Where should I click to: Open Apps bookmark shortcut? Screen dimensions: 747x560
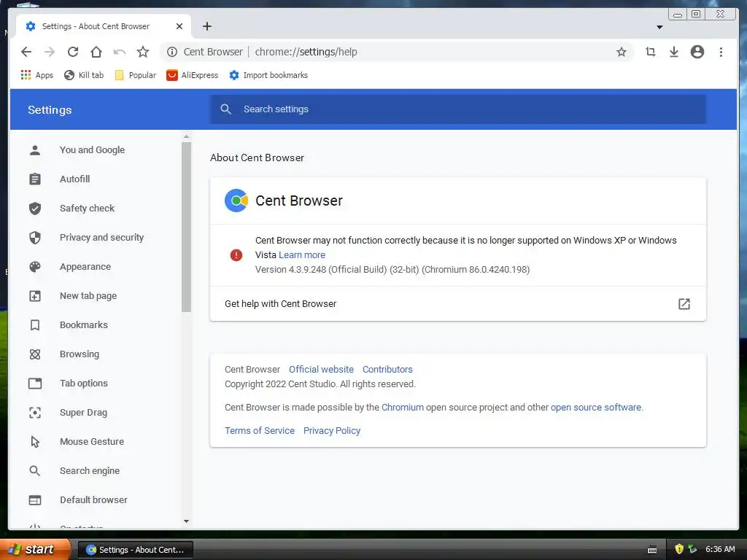point(37,75)
